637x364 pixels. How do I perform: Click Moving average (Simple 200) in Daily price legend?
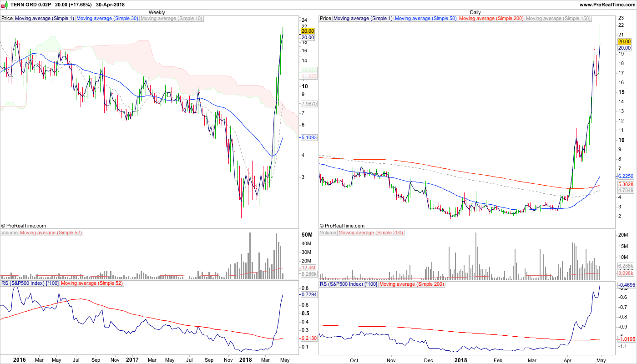pos(491,19)
